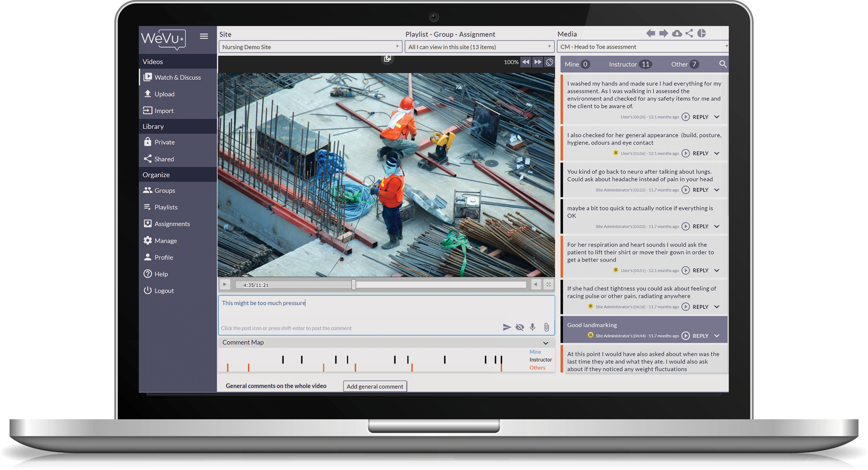Image resolution: width=868 pixels, height=470 pixels.
Task: Click the microphone icon to record audio comment
Action: point(532,327)
